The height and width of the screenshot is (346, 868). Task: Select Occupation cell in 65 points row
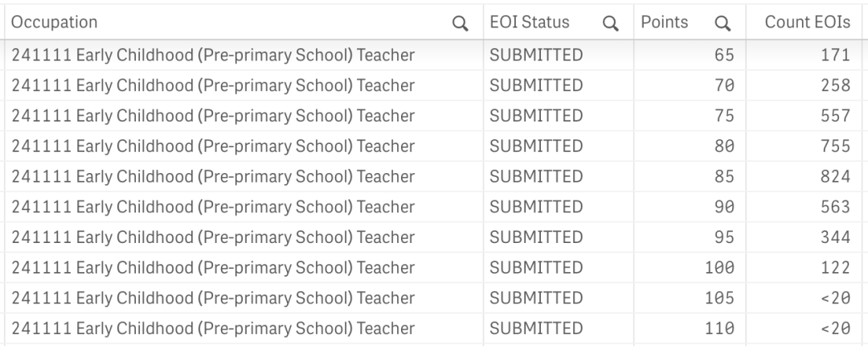tap(244, 55)
